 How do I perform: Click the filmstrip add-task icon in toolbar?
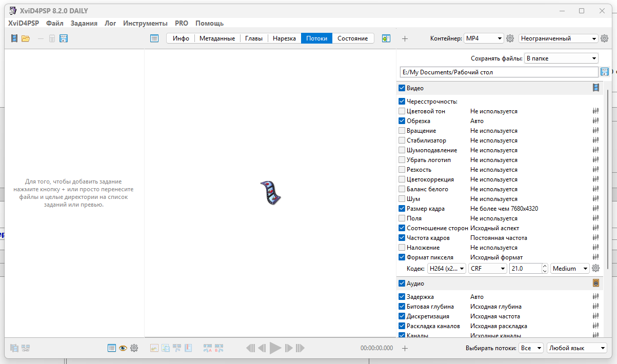coord(14,38)
